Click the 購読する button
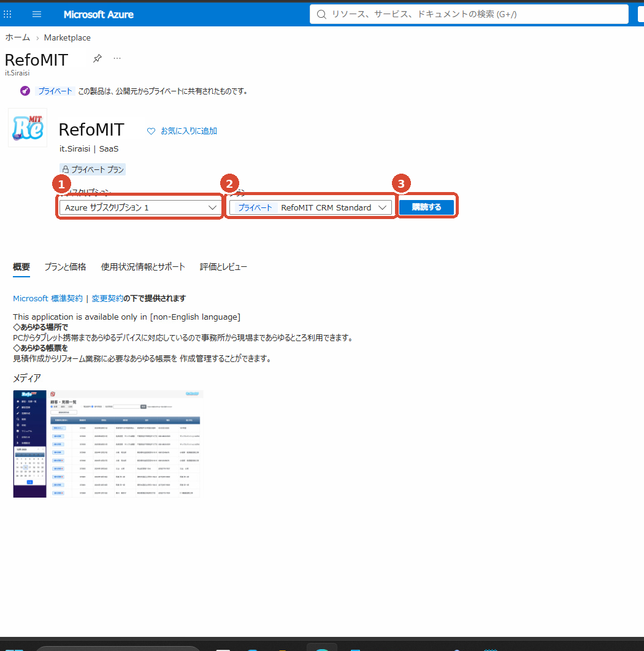 (426, 207)
